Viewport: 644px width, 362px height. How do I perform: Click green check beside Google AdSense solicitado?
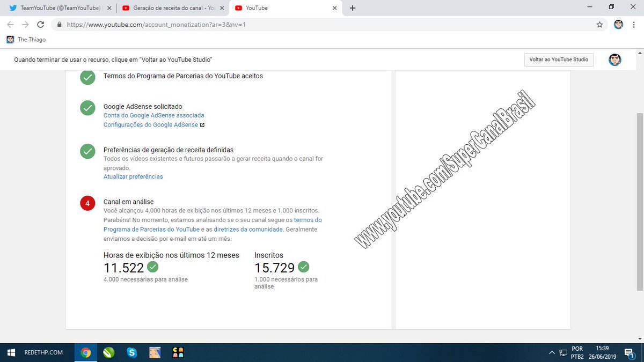click(87, 108)
